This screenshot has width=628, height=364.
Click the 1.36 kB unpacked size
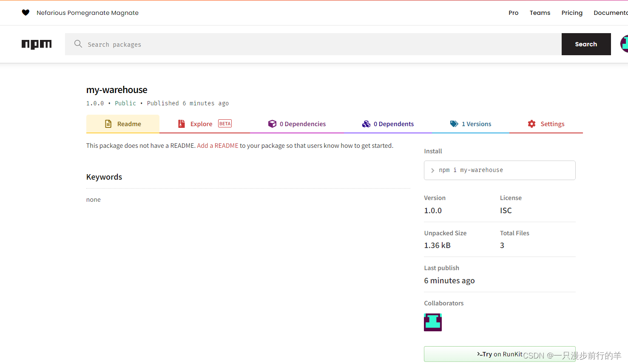pos(437,245)
